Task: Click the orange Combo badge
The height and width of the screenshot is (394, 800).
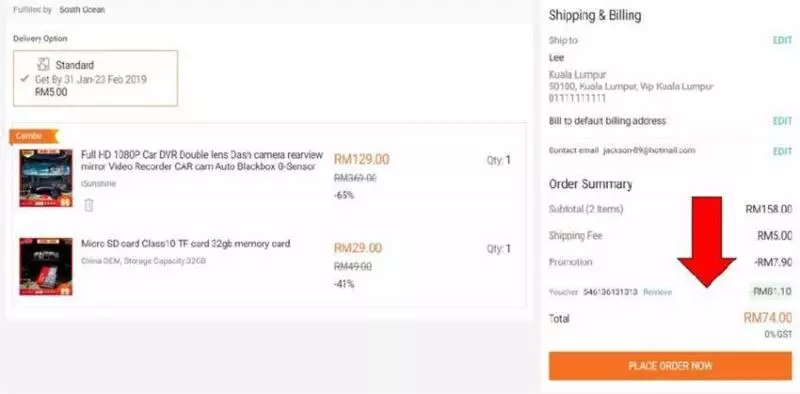Action: tap(34, 136)
